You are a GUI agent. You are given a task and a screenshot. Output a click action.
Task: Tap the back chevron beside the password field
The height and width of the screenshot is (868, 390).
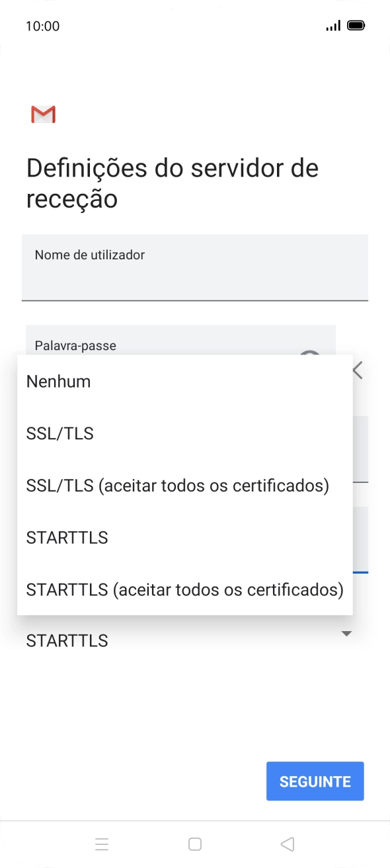[356, 370]
